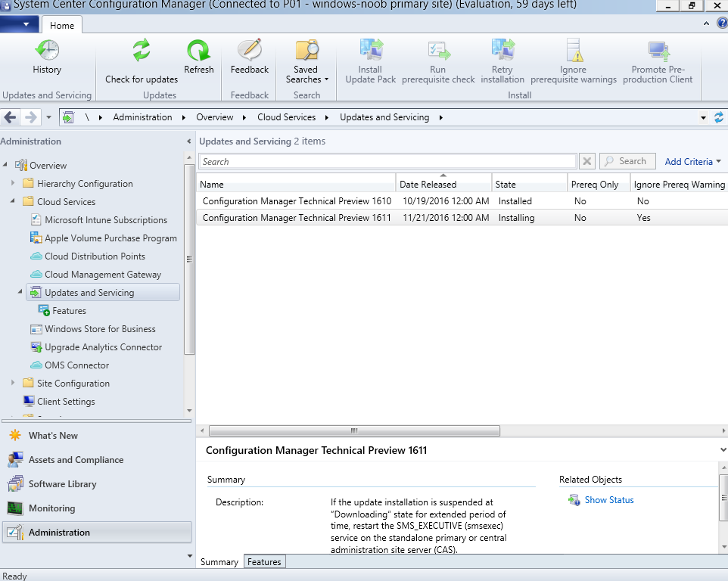Screen dimensions: 728x581
Task: Click Install Update Pack icon
Action: (371, 50)
